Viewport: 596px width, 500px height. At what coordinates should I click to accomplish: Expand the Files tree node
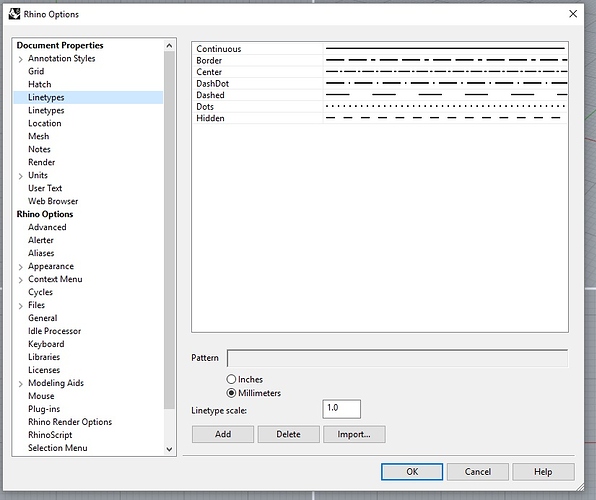[x=21, y=306]
